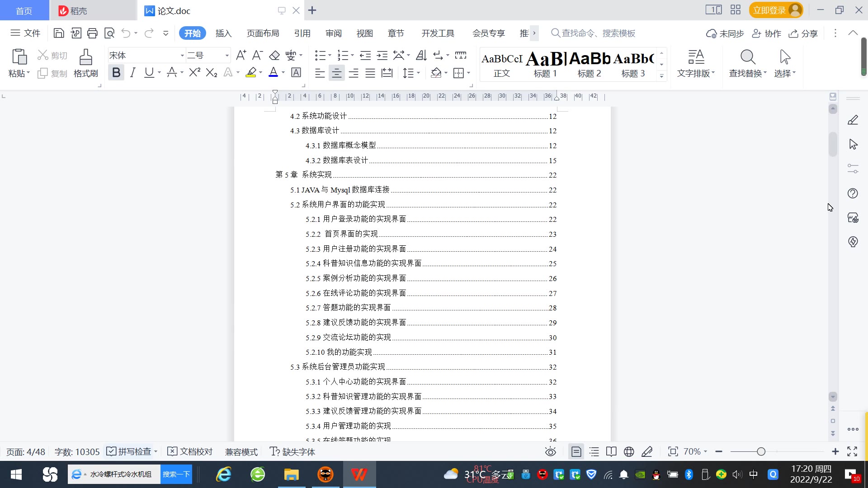Toggle bold formatting button

coord(116,72)
